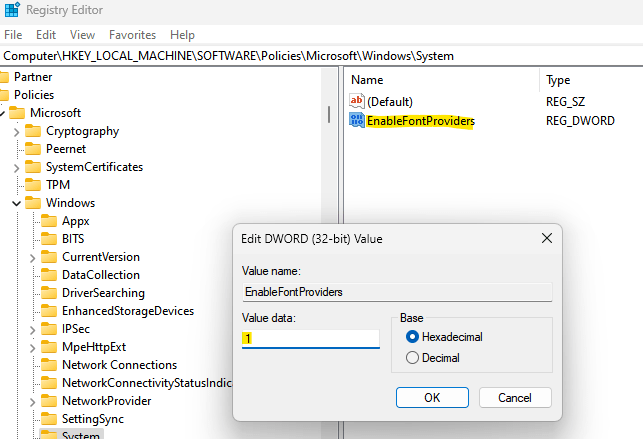
Task: Open the Edit menu
Action: pyautogui.click(x=46, y=35)
